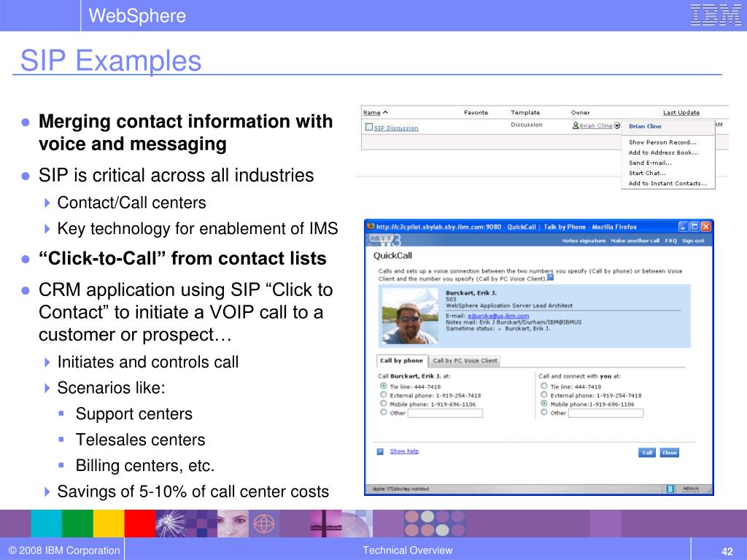747x560 pixels.
Task: Click the Owner column header
Action: click(x=580, y=112)
